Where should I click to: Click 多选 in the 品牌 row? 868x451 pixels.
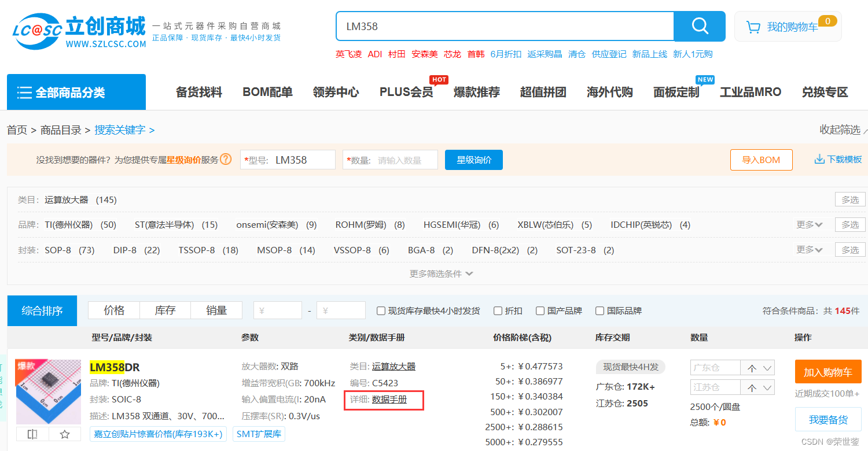tap(850, 224)
